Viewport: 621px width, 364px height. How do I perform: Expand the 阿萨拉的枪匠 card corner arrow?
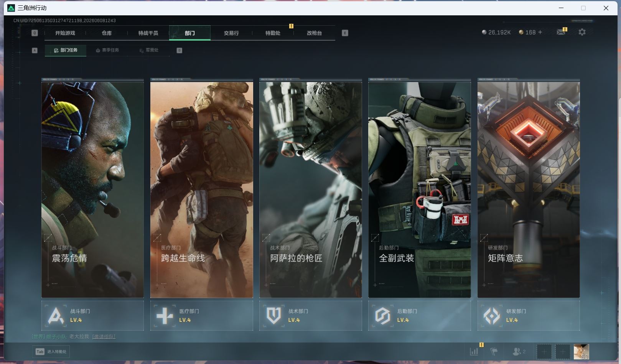266,238
